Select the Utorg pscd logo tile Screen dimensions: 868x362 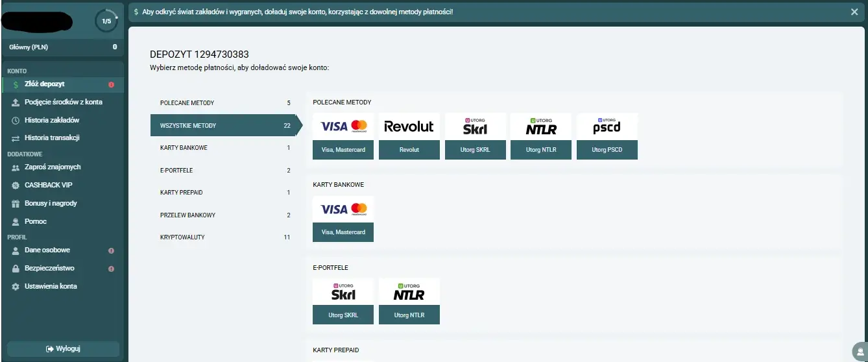607,127
